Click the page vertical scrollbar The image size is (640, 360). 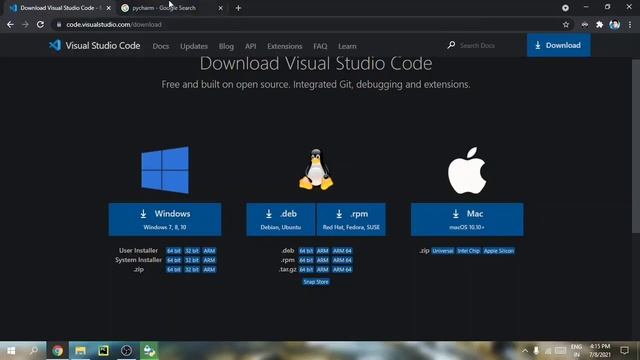pos(636,146)
